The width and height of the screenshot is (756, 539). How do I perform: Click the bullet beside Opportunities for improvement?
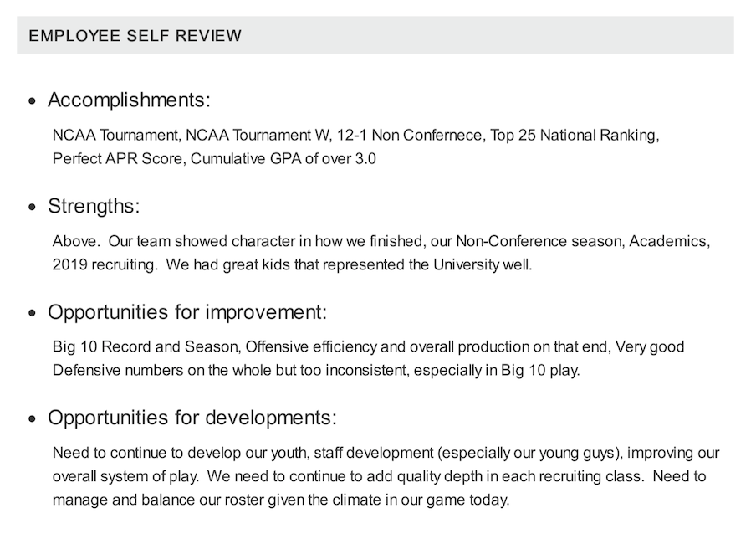[x=33, y=313]
